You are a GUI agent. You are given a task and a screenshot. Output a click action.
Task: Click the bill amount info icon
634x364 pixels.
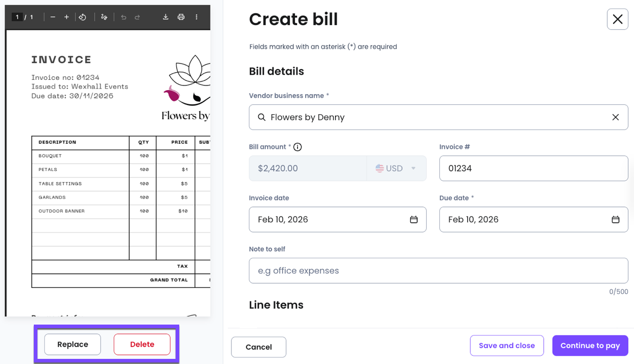[x=298, y=147]
